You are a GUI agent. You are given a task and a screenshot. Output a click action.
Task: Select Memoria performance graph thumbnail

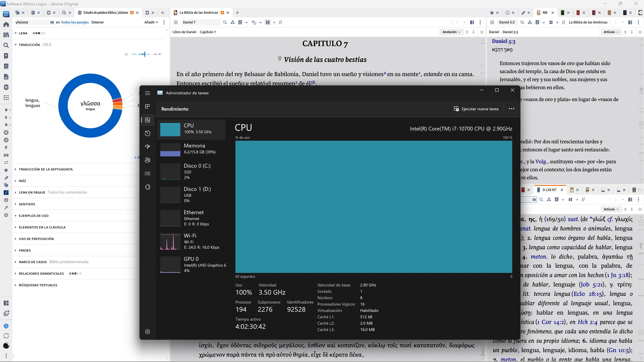coord(170,149)
